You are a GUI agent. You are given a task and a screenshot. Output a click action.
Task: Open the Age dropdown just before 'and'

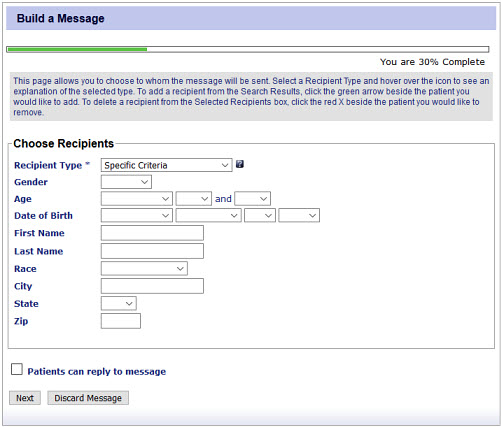[x=194, y=199]
